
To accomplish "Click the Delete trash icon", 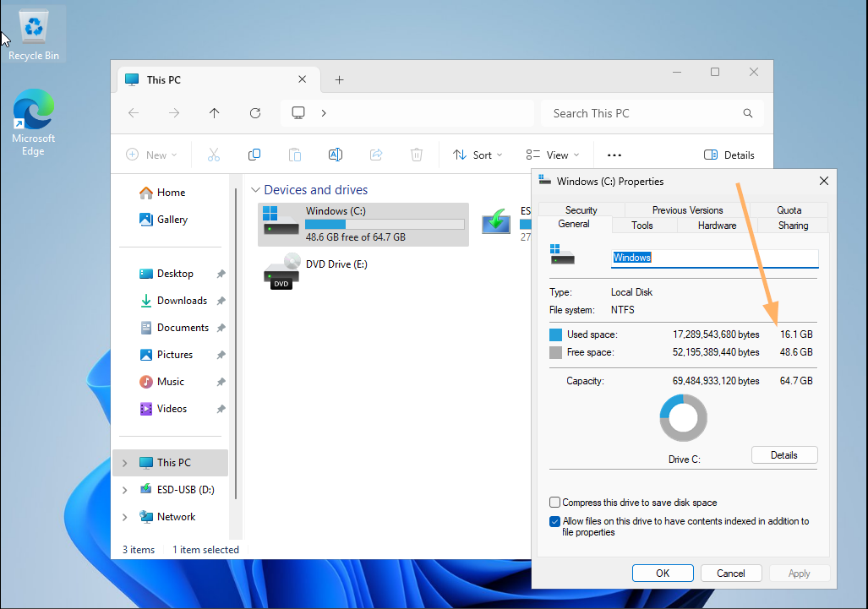I will coord(417,155).
